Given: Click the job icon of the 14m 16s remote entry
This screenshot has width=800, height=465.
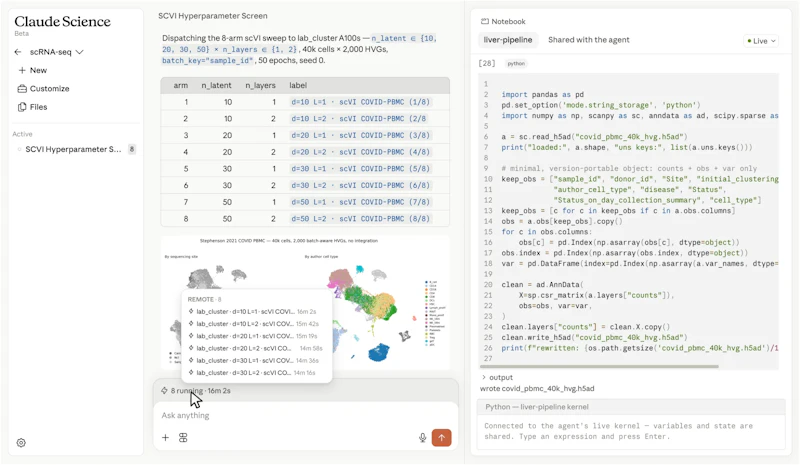Looking at the screenshot, I should [191, 373].
